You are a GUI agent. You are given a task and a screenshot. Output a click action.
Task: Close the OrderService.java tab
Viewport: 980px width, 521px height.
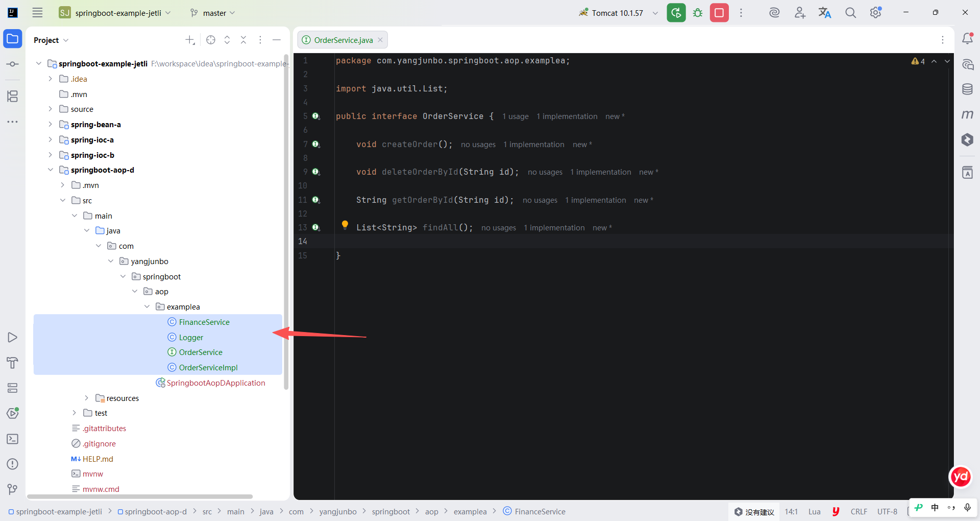(380, 40)
